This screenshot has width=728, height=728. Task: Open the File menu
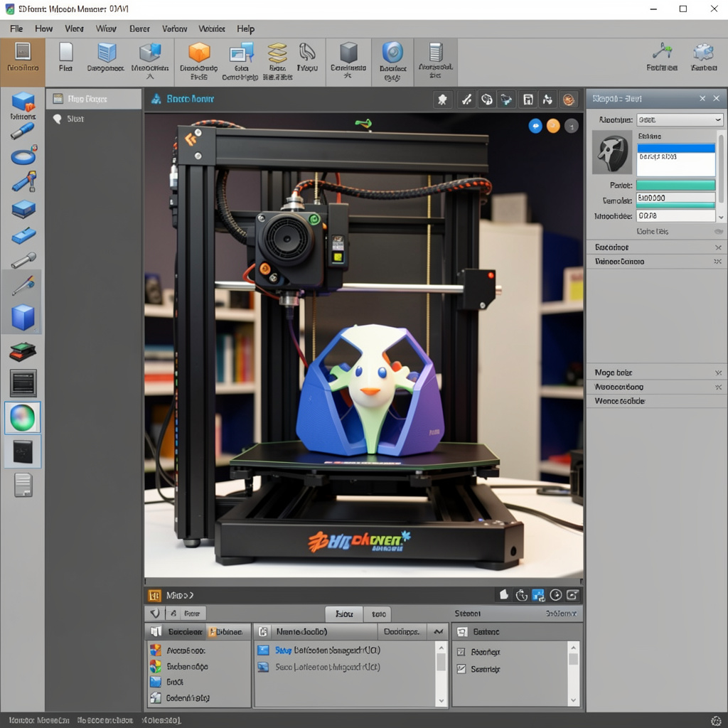point(16,28)
